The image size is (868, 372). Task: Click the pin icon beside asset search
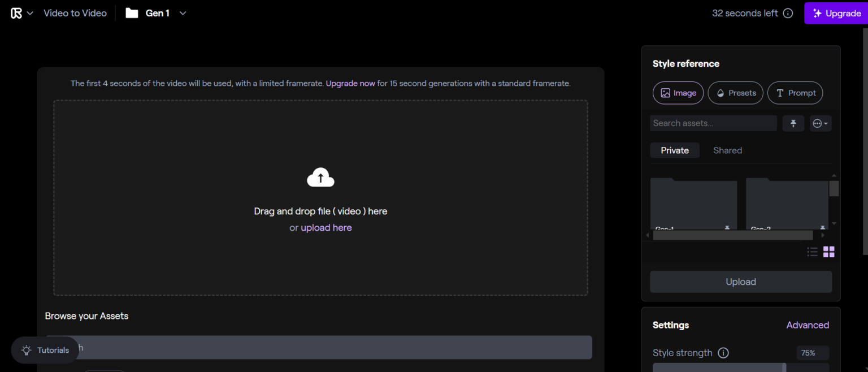pyautogui.click(x=793, y=123)
